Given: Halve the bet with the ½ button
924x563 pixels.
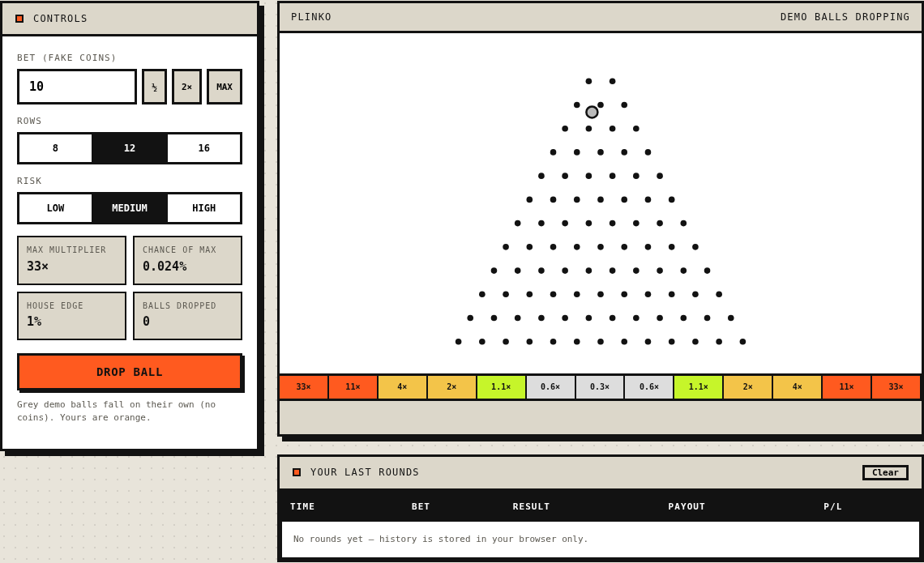Looking at the screenshot, I should [154, 87].
